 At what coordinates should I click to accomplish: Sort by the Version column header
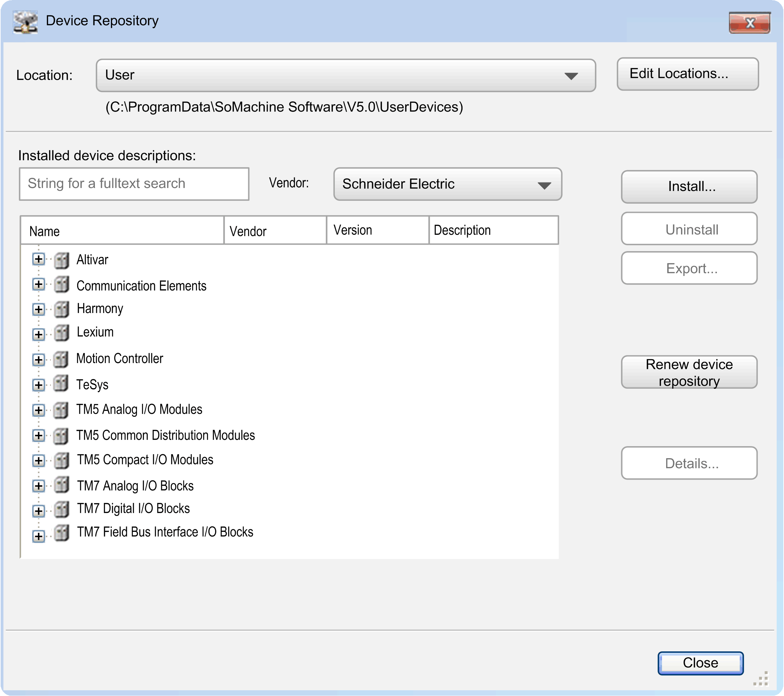(378, 230)
